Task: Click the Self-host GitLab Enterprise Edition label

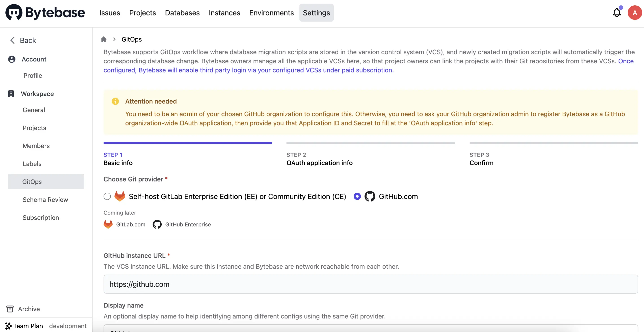Action: pos(237,197)
